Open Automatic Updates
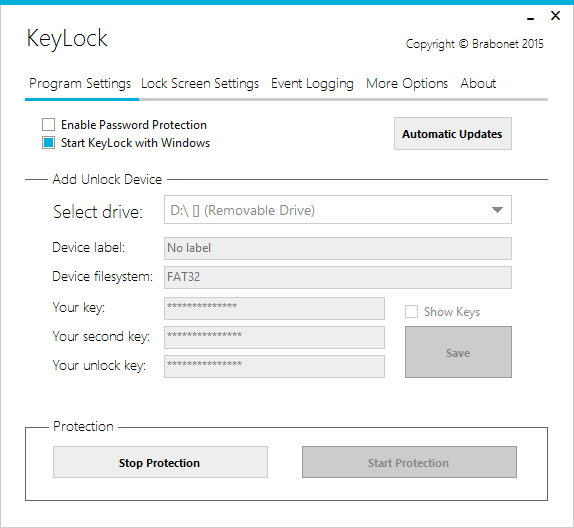The height and width of the screenshot is (528, 574). click(452, 134)
